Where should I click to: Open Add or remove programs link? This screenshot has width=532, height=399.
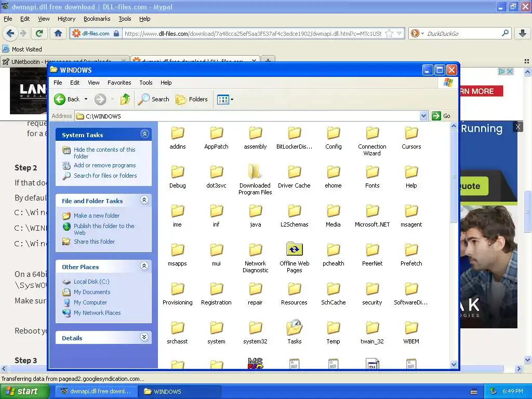click(105, 165)
